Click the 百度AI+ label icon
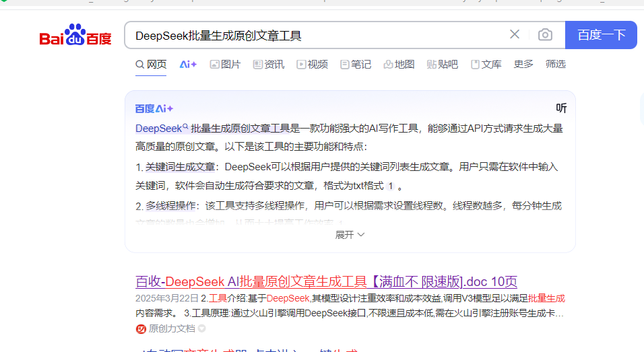This screenshot has height=352, width=644. pos(154,109)
